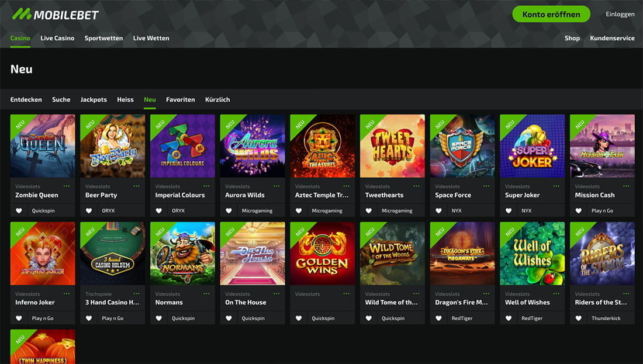
Task: Click the three dots on Inferno Joker
Action: (67, 293)
